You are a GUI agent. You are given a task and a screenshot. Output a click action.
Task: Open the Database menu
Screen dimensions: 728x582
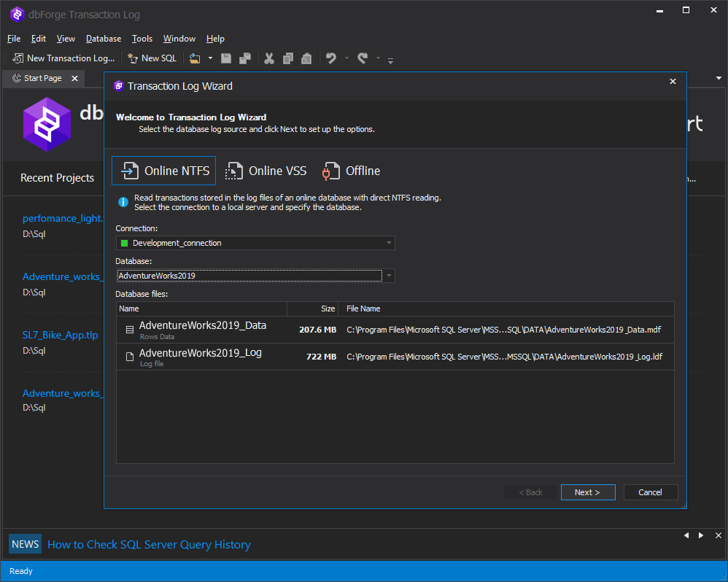(x=104, y=39)
